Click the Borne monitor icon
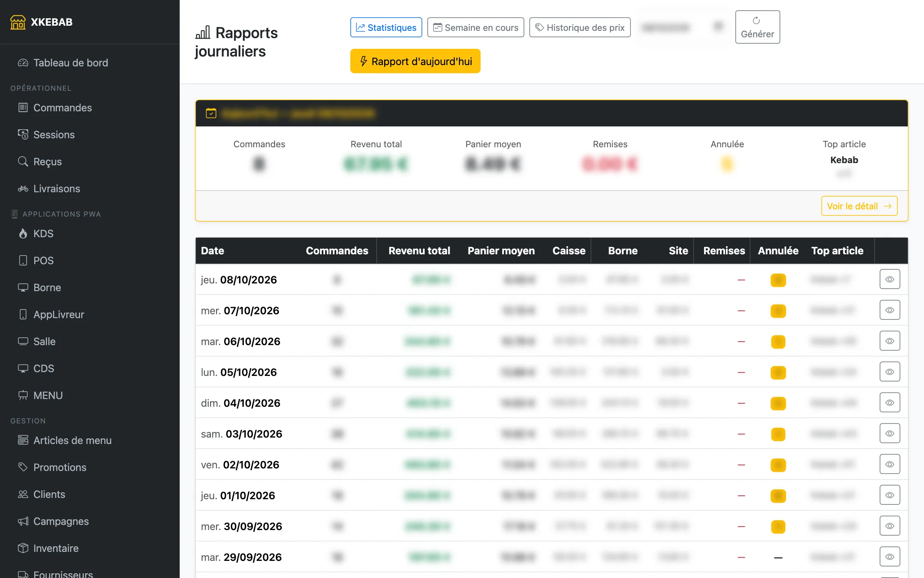924x578 pixels. 23,288
